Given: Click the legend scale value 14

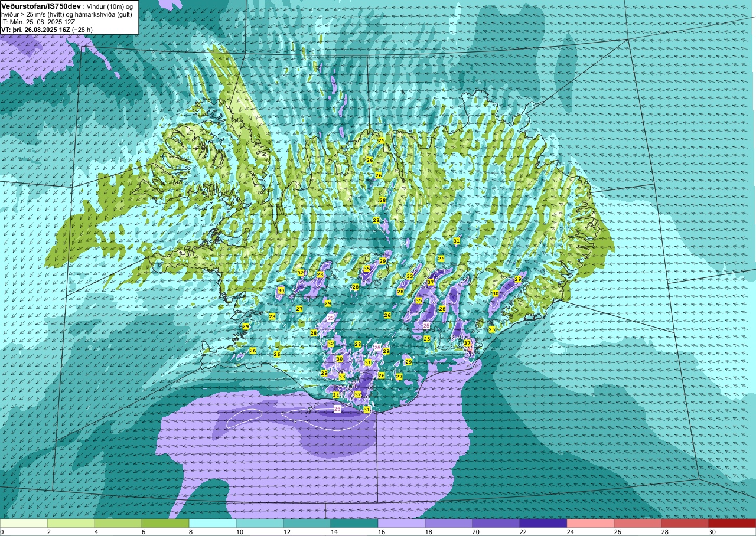Looking at the screenshot, I should (334, 532).
